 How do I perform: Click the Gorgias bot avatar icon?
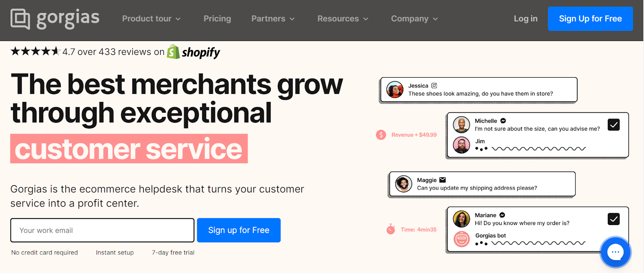tap(462, 239)
